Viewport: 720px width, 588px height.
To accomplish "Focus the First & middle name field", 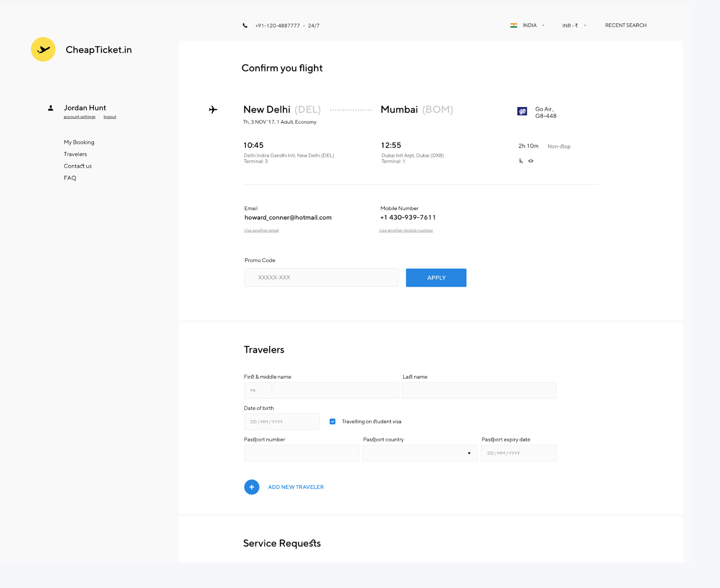I will 321,390.
